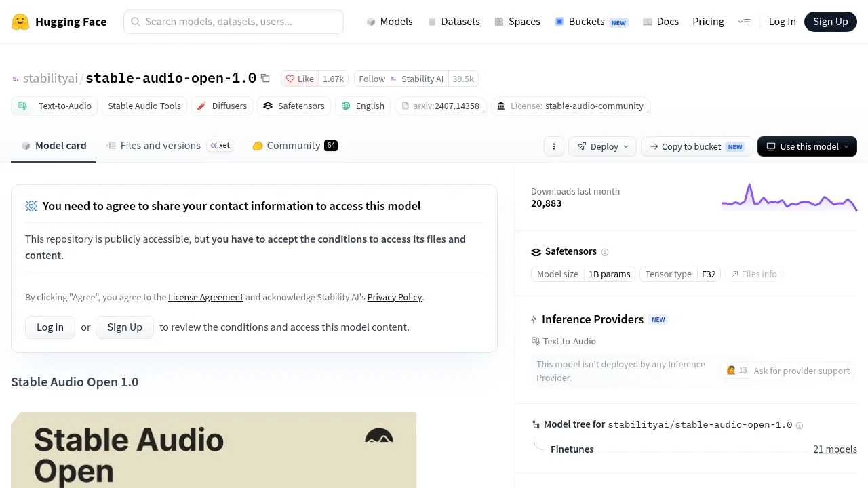Image resolution: width=868 pixels, height=488 pixels.
Task: Open the License Agreement link
Action: pos(205,297)
